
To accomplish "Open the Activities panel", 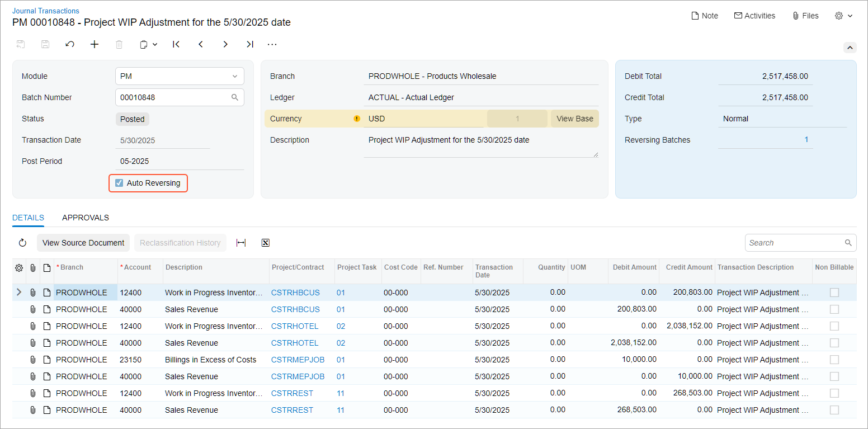I will pyautogui.click(x=754, y=16).
